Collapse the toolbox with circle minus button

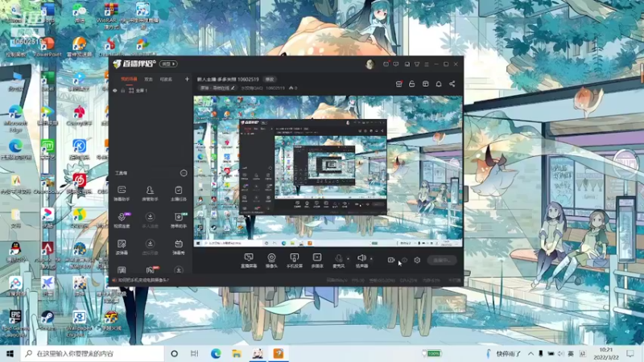coord(184,173)
